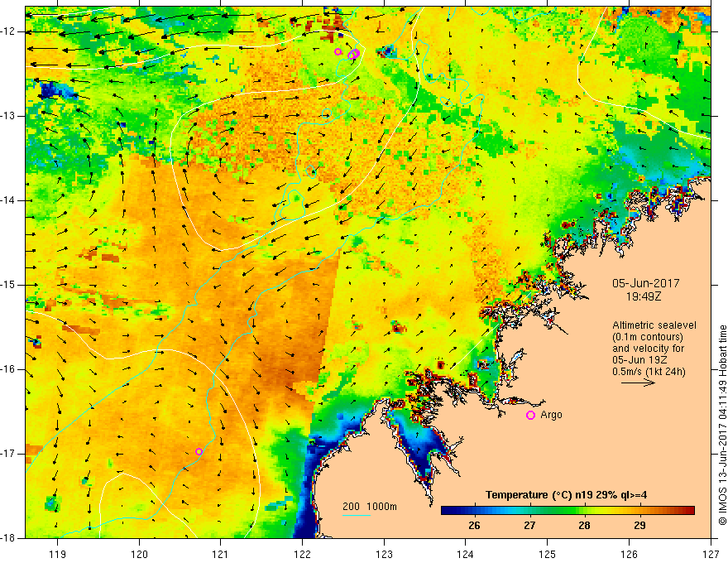This screenshot has height=563, width=728.
Task: Click the '200 1000m' depth legend text
Action: [x=370, y=507]
